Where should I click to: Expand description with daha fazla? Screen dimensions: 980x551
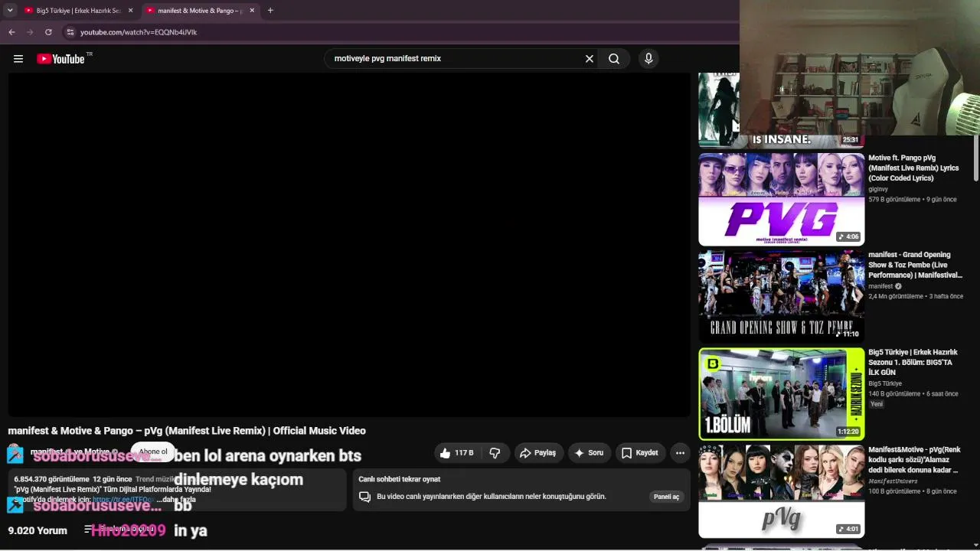pos(176,500)
